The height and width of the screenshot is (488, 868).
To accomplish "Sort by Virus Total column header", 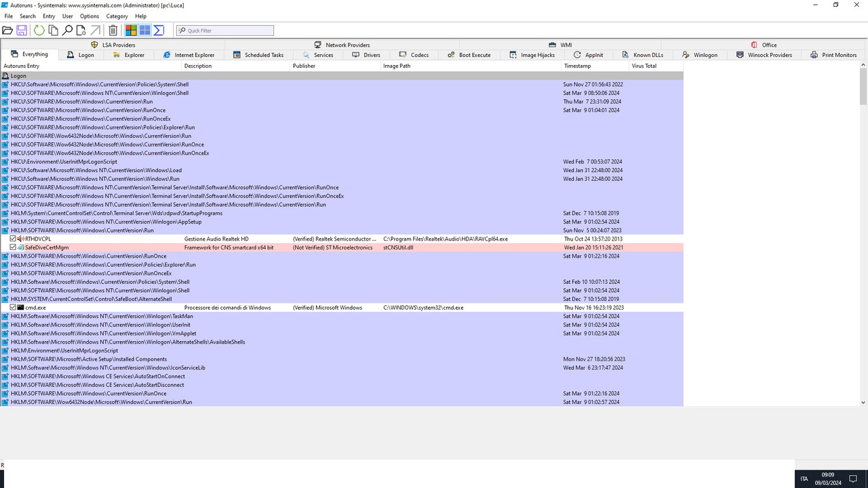I will pyautogui.click(x=656, y=66).
